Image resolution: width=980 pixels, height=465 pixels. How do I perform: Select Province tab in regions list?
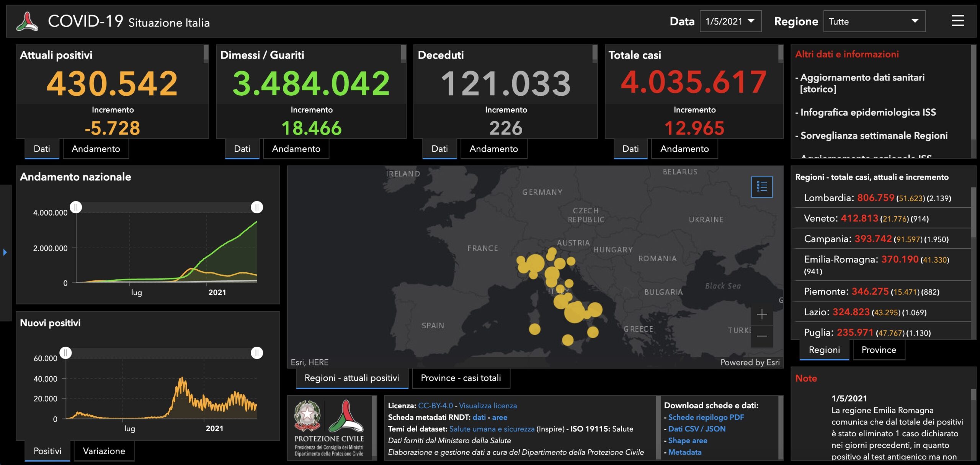879,350
